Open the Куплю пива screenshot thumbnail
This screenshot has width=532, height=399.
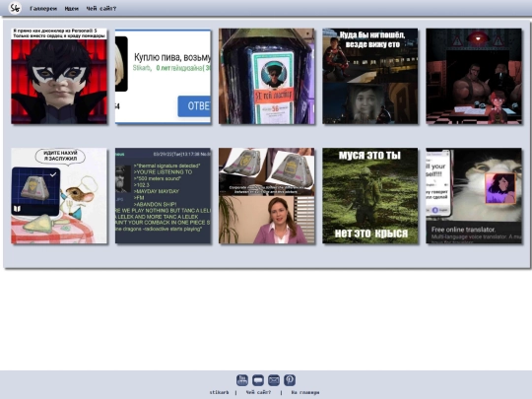[163, 76]
